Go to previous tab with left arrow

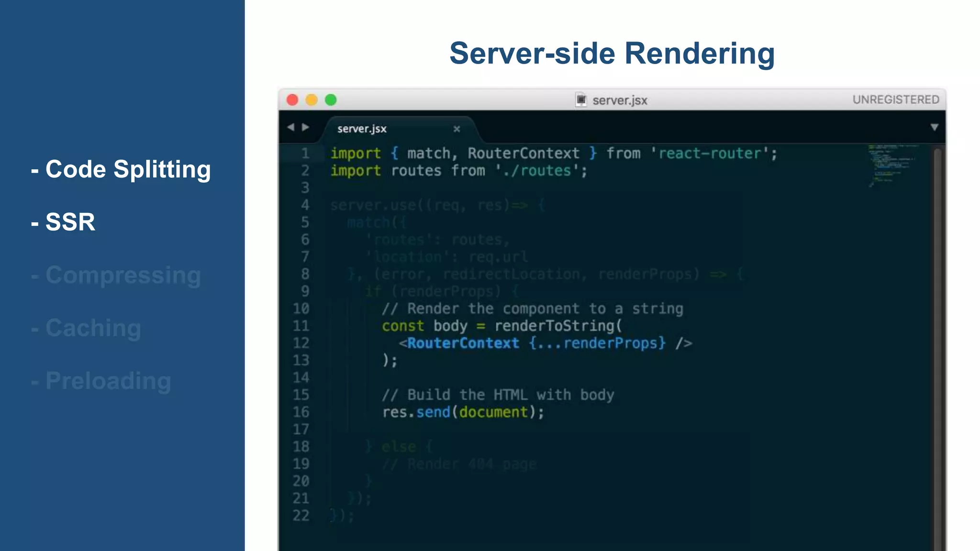point(290,127)
